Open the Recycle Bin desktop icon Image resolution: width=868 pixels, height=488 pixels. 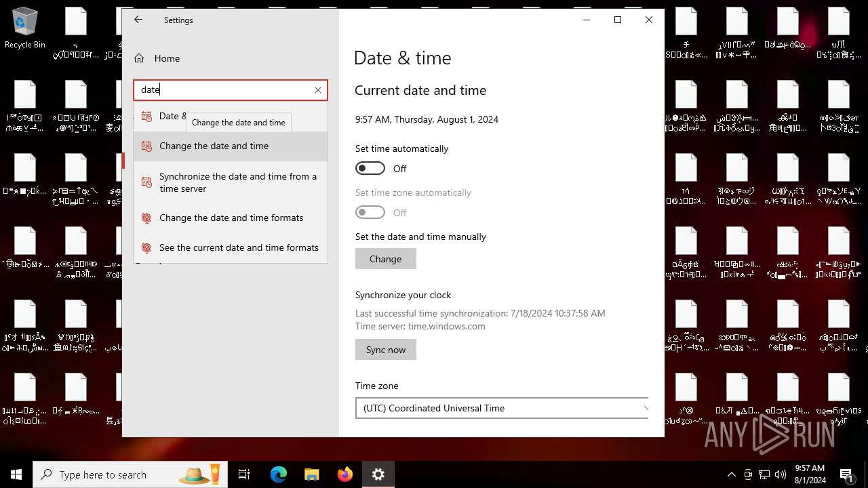[25, 29]
